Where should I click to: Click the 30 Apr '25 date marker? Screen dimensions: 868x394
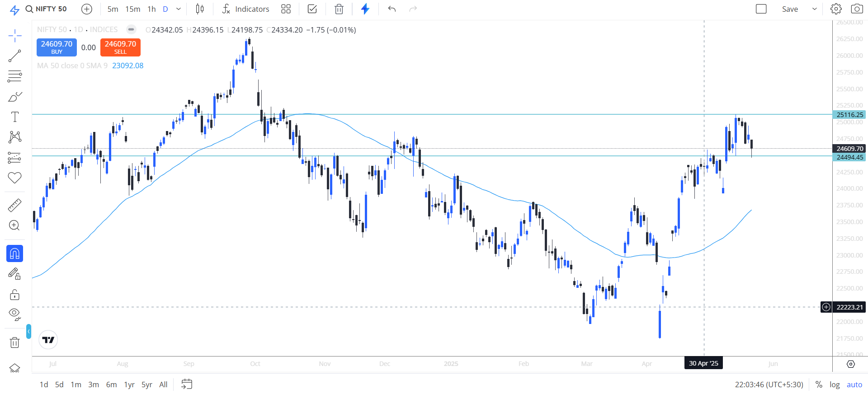[x=703, y=363]
